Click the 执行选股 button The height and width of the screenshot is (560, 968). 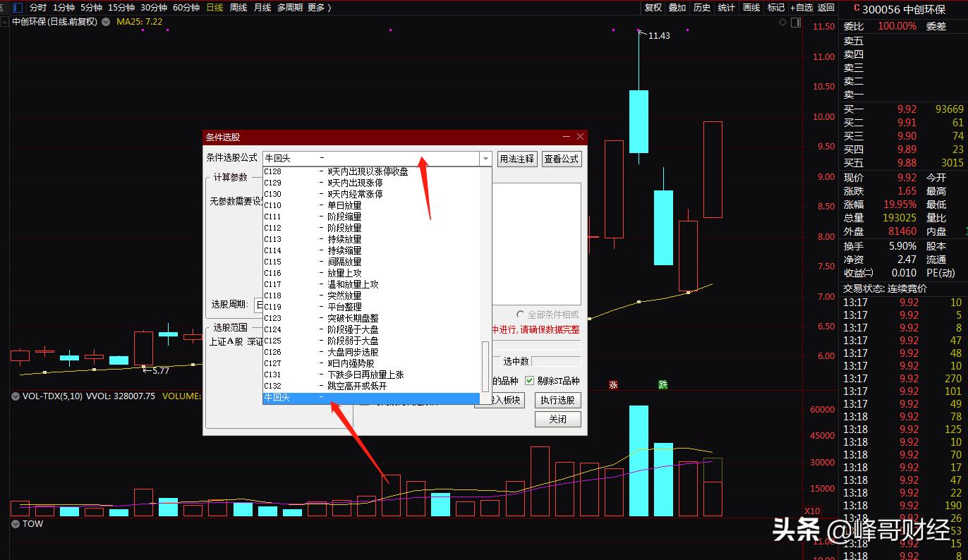(x=558, y=401)
